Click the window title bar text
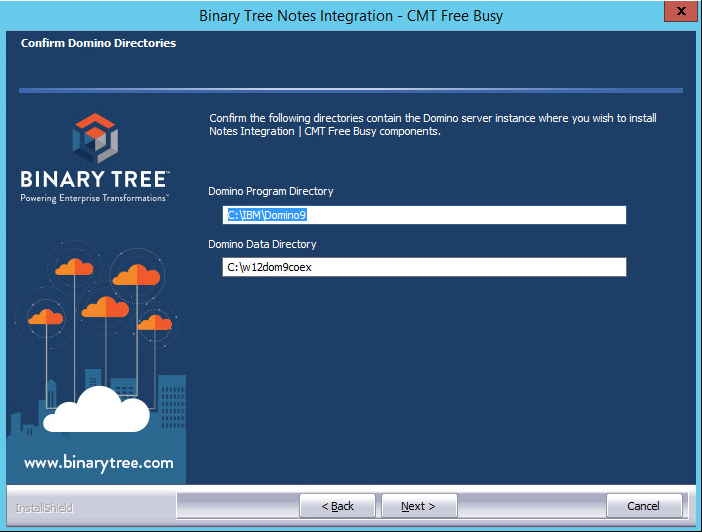Viewport: 702px width, 532px height. 351,16
